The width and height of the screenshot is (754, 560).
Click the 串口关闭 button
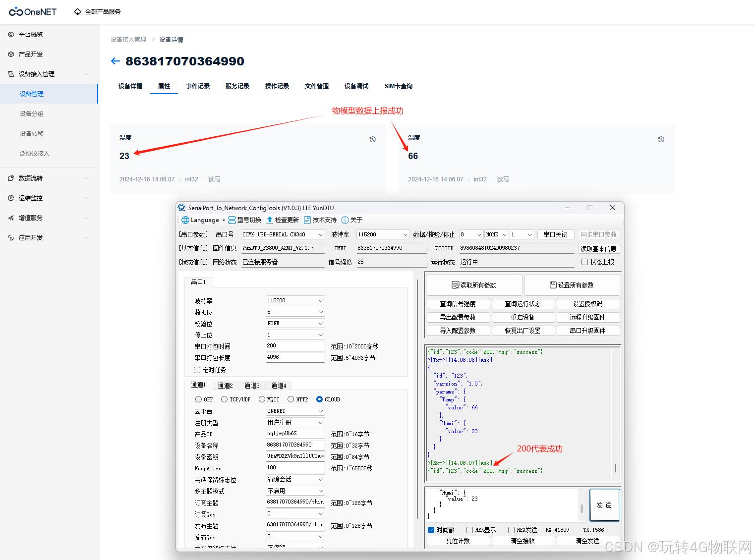coord(555,234)
